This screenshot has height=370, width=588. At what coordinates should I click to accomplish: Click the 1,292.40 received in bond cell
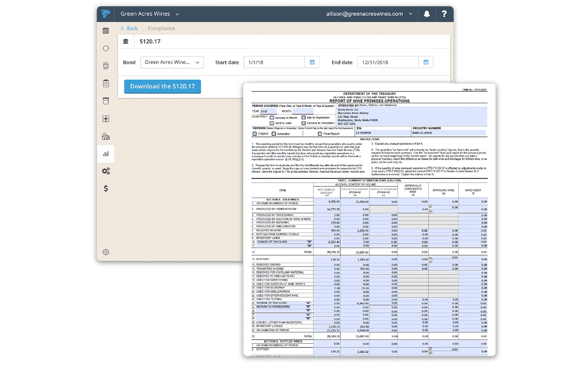coord(355,230)
